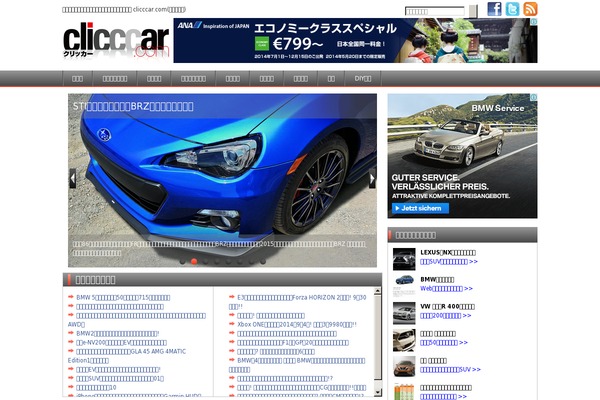Click red arrow bullet beside e-NV200 link
Screen dimensions: 600x400
[x=71, y=342]
